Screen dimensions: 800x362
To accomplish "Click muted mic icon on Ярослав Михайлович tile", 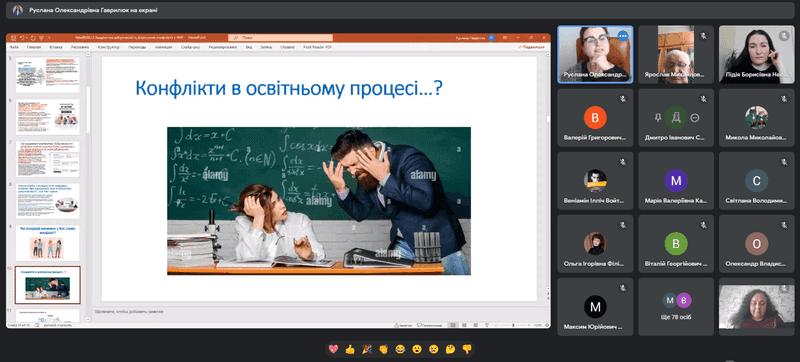I will point(703,36).
